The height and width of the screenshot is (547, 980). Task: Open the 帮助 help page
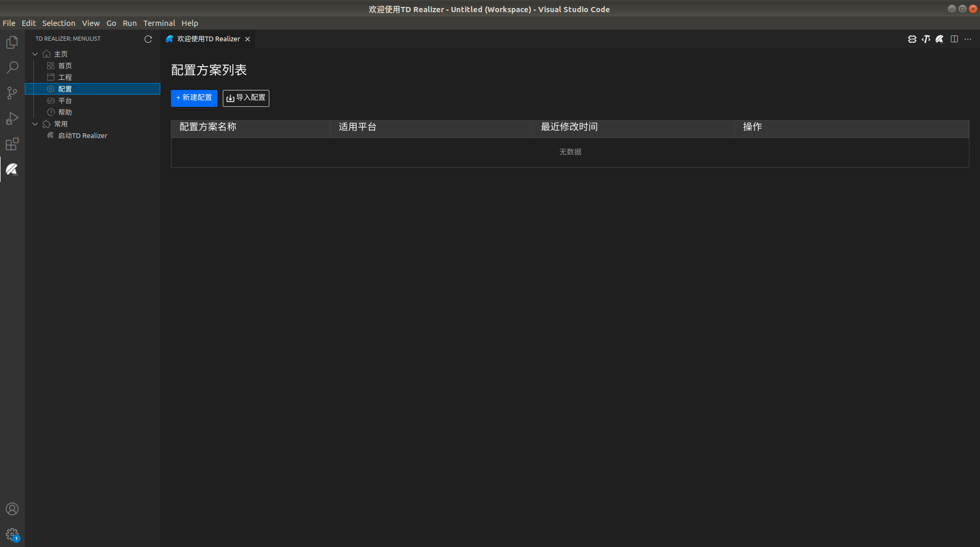(65, 112)
